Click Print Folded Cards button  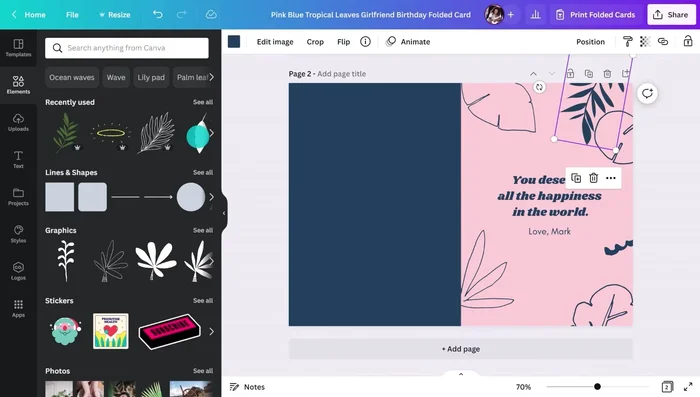[x=596, y=15]
